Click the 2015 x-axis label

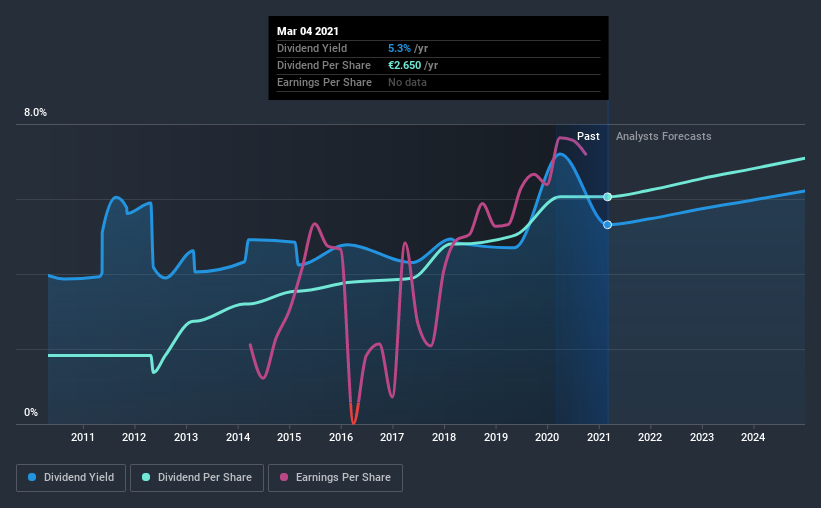[289, 437]
